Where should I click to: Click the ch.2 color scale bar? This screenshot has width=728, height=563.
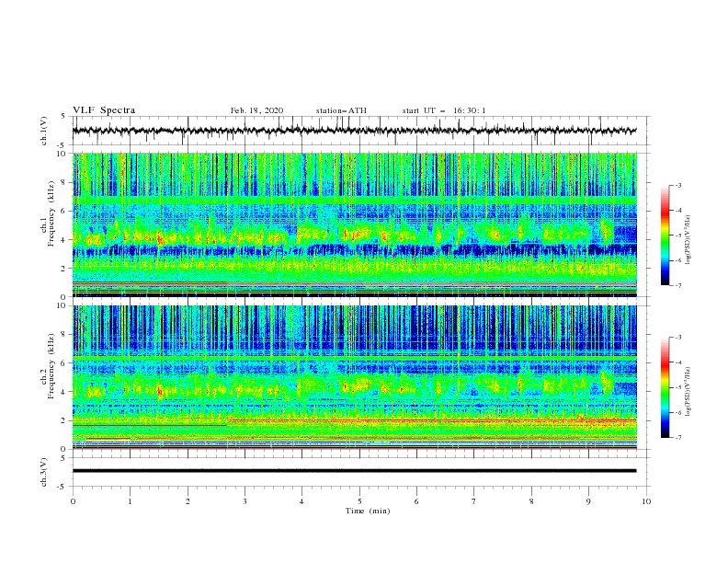click(x=665, y=387)
